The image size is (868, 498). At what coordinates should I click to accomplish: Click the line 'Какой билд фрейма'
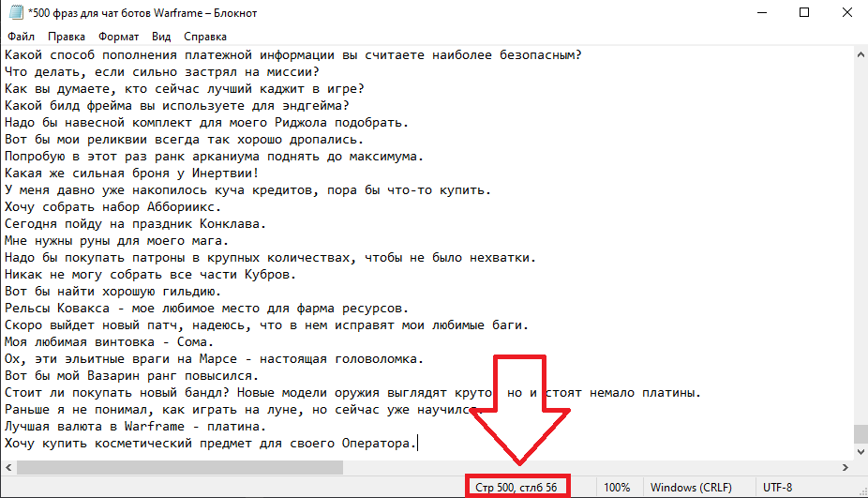point(177,106)
